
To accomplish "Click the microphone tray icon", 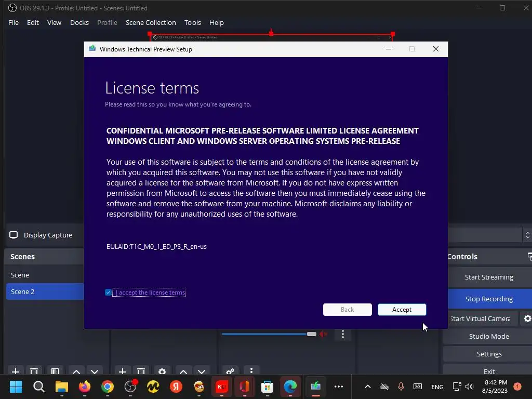I will 401,387.
